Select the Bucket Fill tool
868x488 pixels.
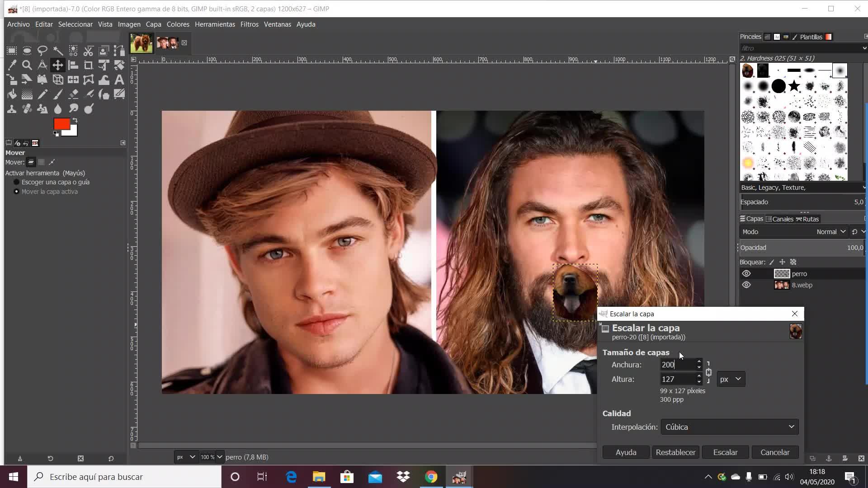point(12,94)
